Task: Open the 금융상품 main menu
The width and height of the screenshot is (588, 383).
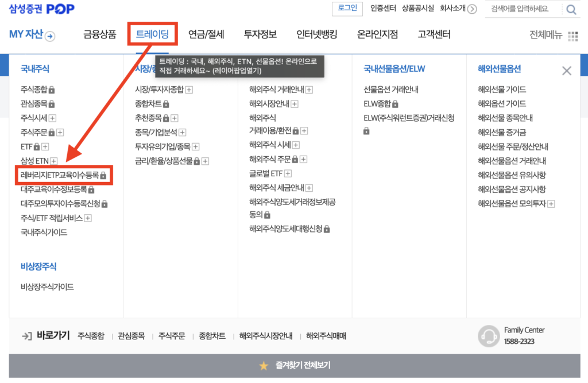Action: coord(100,34)
